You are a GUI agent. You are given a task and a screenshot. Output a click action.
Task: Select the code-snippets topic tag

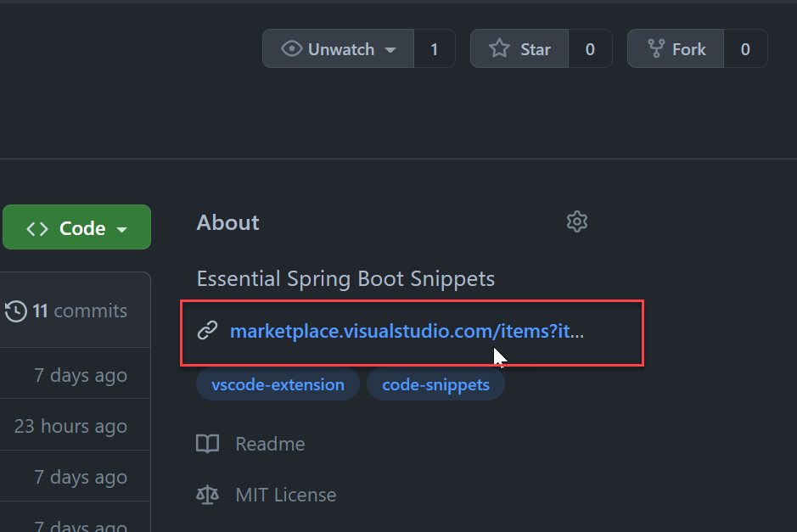tap(435, 384)
